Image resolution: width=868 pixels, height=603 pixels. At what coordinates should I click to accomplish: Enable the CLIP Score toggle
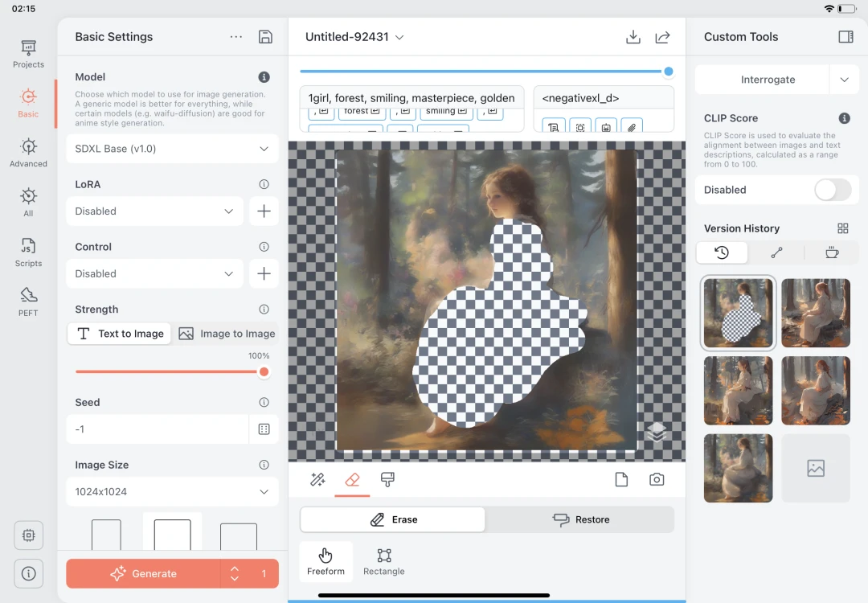[x=832, y=190]
